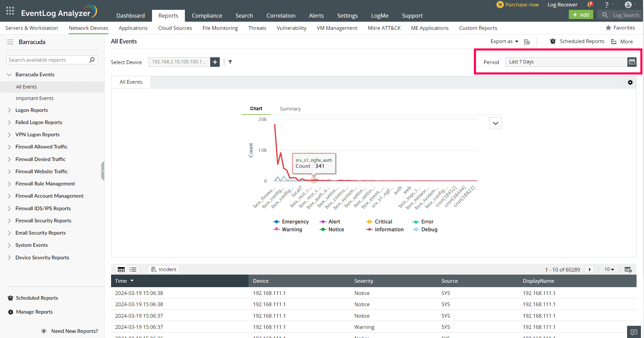Switch to list view in the events table
Screen dimensions: 644x338
pyautogui.click(x=133, y=269)
